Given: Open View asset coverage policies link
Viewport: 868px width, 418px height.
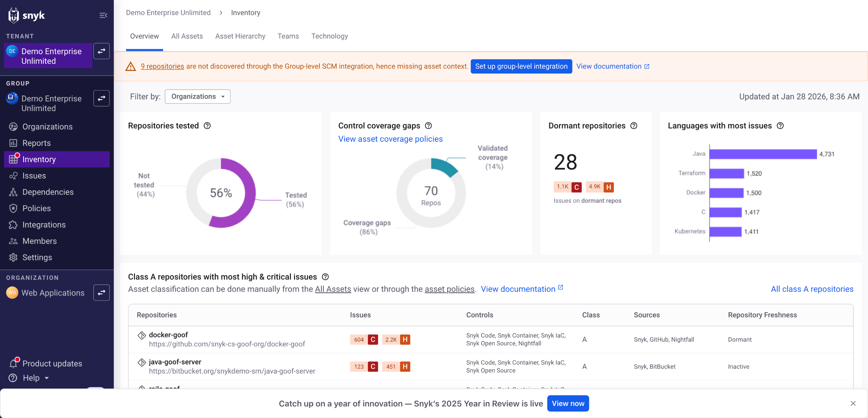Looking at the screenshot, I should click(x=390, y=139).
